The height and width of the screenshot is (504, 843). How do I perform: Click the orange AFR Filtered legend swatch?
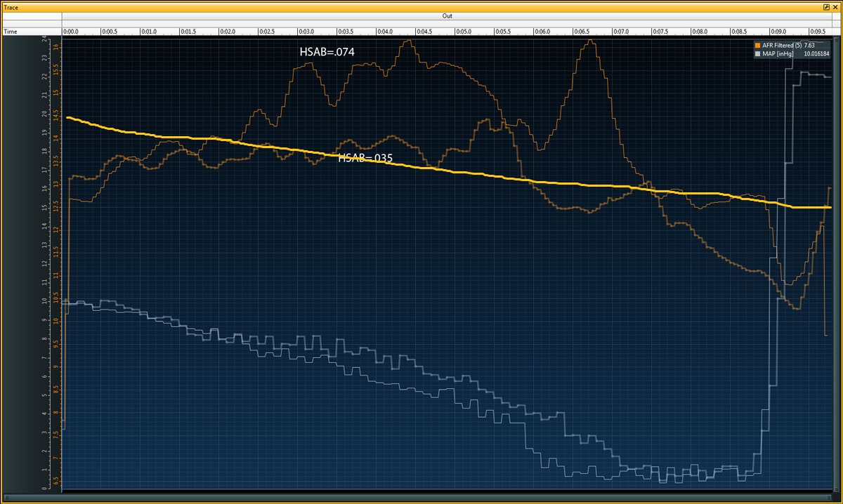[x=757, y=45]
